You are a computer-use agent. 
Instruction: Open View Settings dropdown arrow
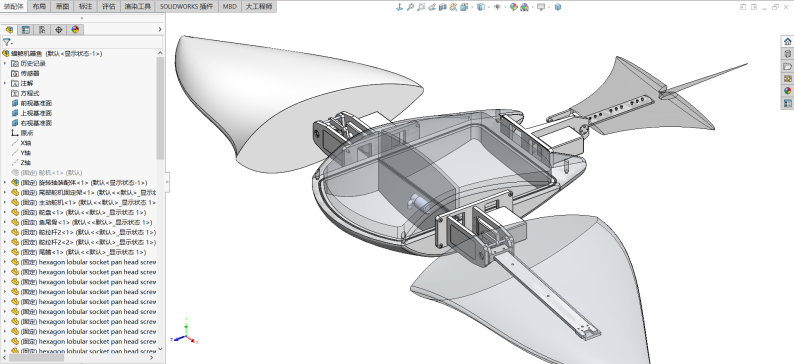tap(549, 7)
